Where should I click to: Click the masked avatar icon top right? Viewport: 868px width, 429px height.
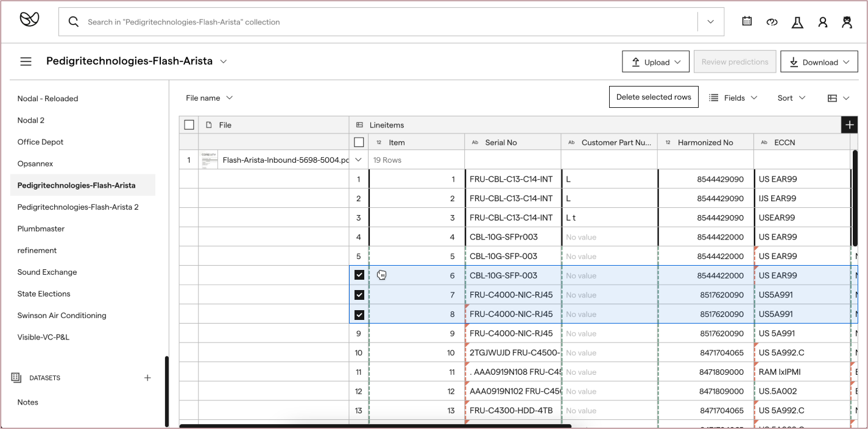[847, 21]
